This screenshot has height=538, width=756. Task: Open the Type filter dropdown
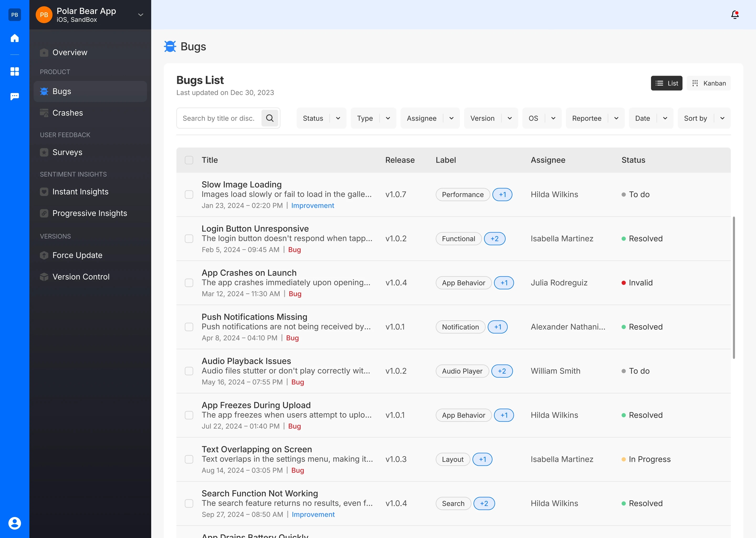coord(373,118)
